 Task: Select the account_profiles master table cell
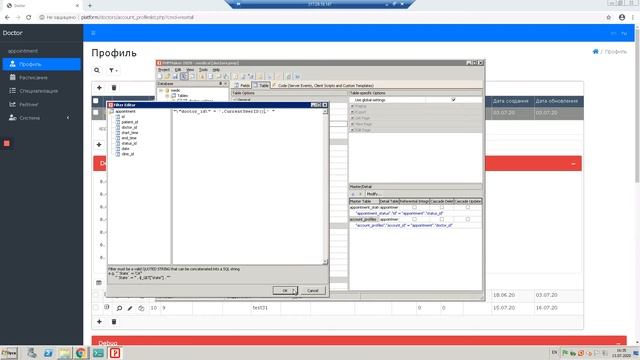tap(363, 219)
